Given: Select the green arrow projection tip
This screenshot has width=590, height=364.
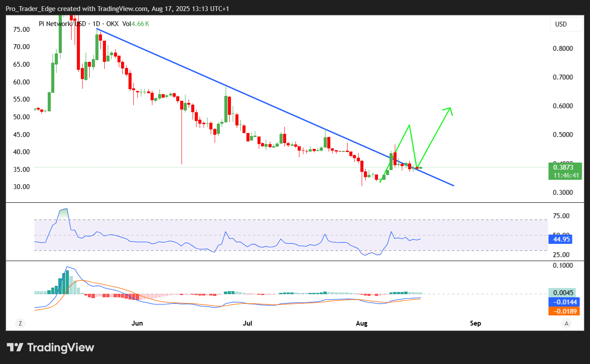Looking at the screenshot, I should click(x=450, y=109).
